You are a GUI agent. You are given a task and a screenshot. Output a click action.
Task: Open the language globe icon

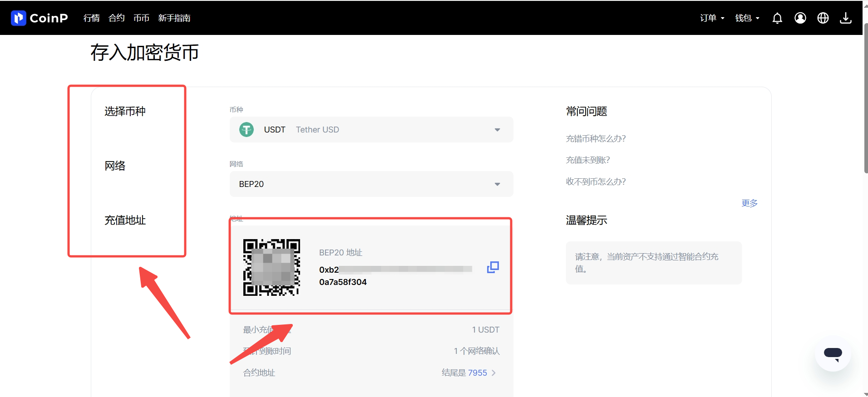[x=823, y=18]
